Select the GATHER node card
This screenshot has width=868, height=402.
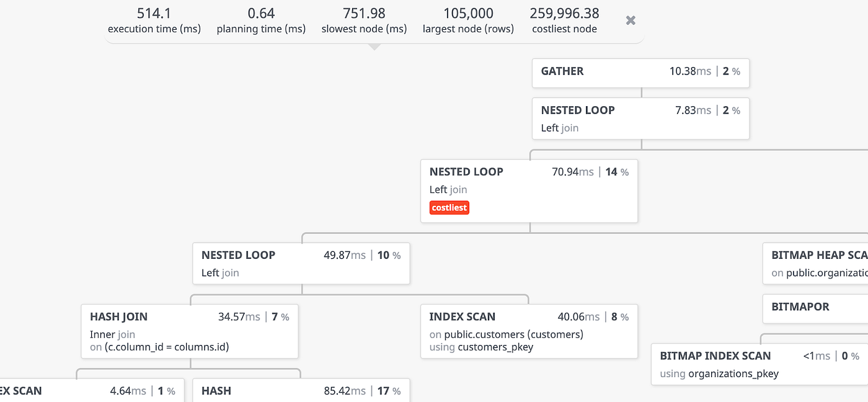point(640,73)
